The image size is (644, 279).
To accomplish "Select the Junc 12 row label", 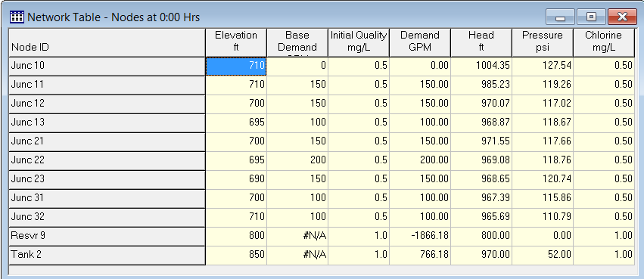I will coord(107,104).
